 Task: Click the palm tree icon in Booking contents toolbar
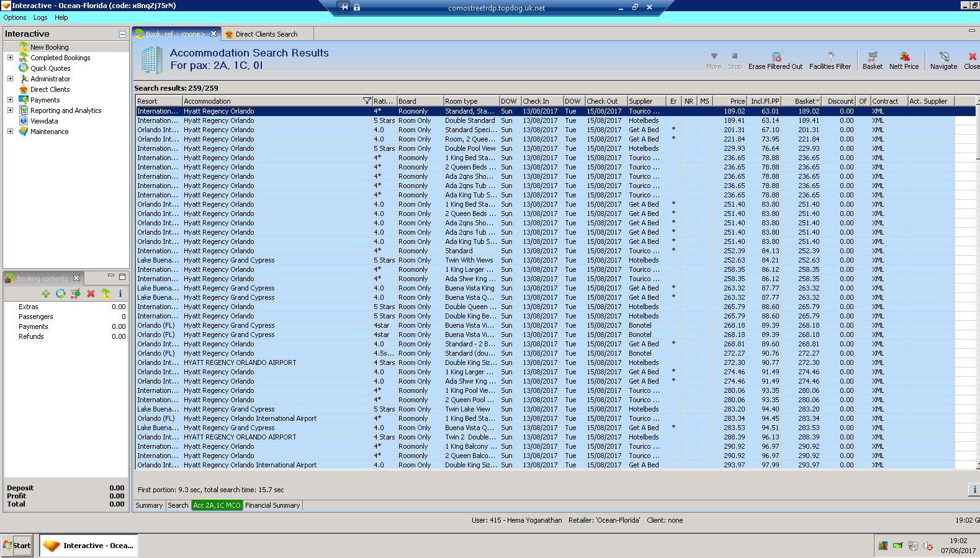[x=106, y=294]
